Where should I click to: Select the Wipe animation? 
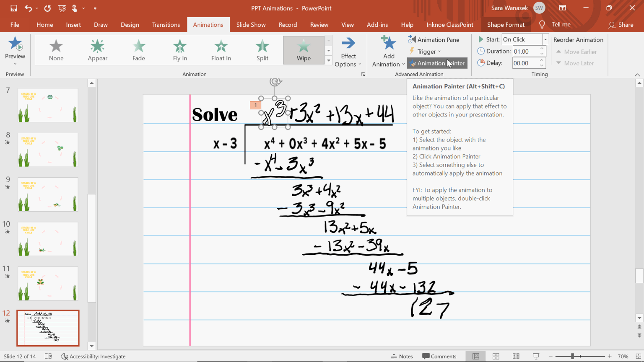click(x=303, y=50)
